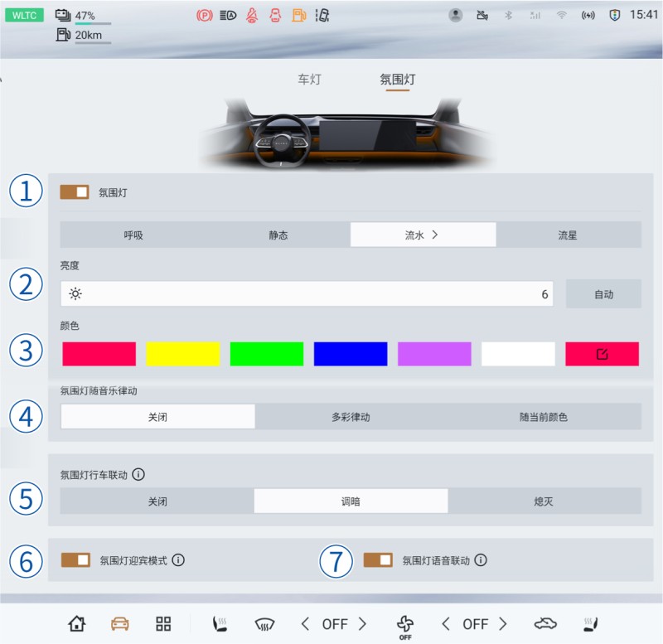Select 静态 ambient light mode
Screen dimensions: 663x644
(278, 235)
